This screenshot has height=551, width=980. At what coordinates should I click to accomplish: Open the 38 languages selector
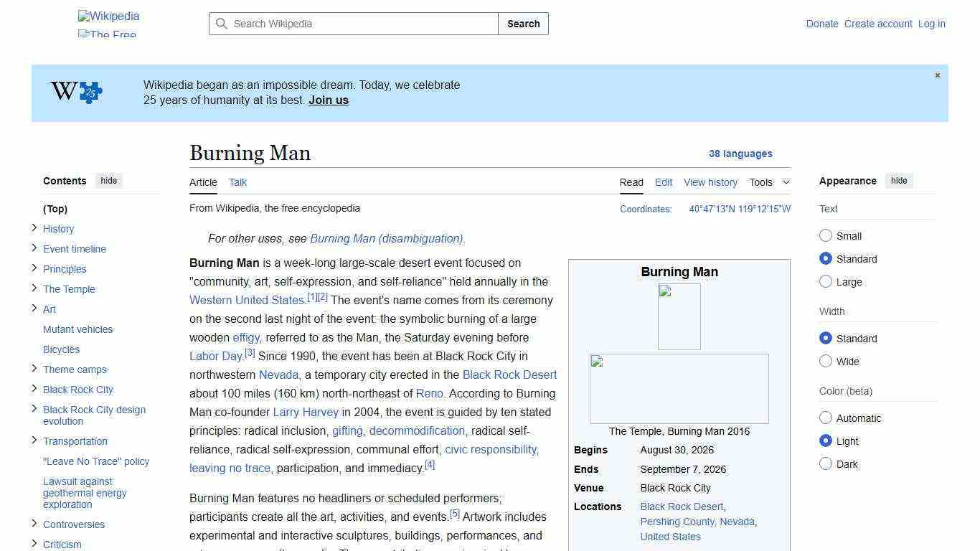point(740,154)
